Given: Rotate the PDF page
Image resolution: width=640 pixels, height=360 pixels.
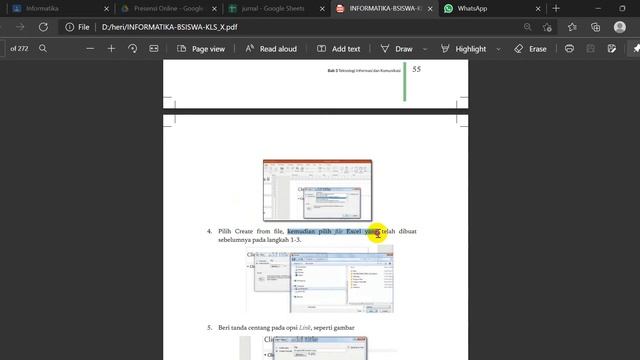Looking at the screenshot, I should point(132,49).
